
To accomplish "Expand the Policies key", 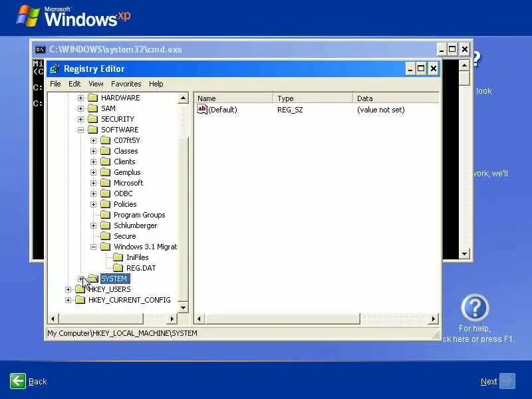I will [x=93, y=204].
